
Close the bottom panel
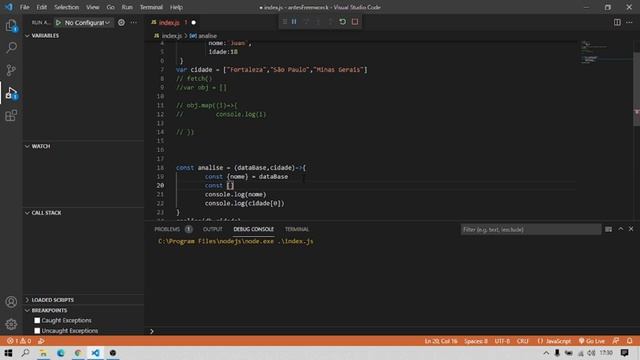631,229
